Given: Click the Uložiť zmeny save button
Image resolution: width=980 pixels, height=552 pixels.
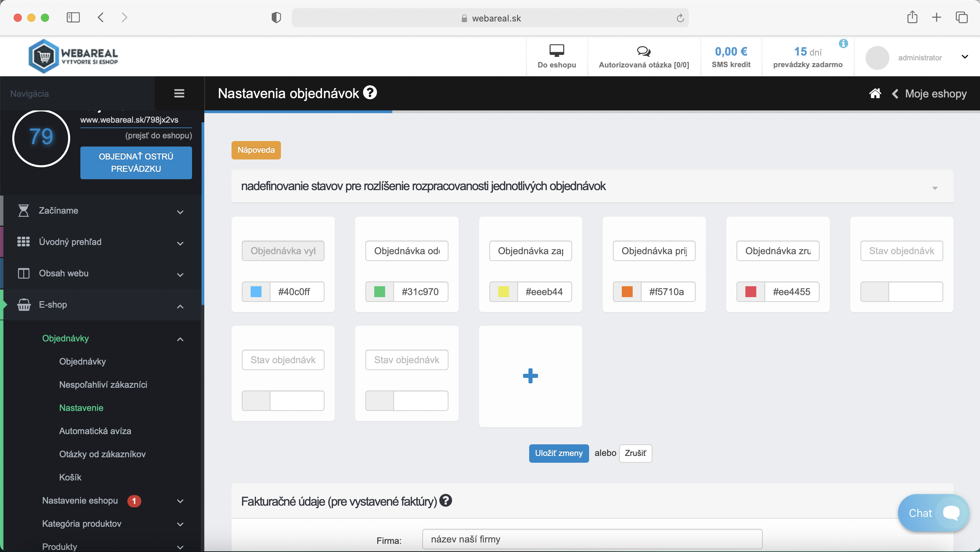Looking at the screenshot, I should point(558,453).
